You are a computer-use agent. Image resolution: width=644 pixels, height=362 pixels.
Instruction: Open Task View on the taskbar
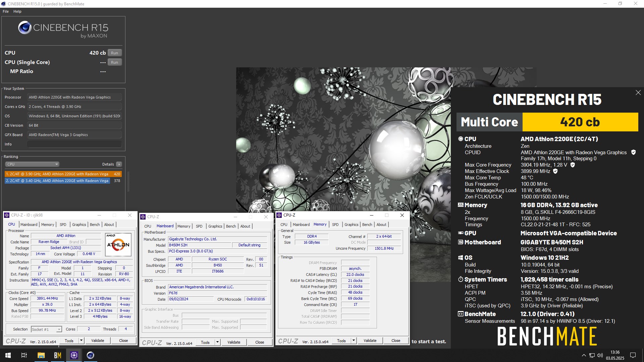pos(24,355)
